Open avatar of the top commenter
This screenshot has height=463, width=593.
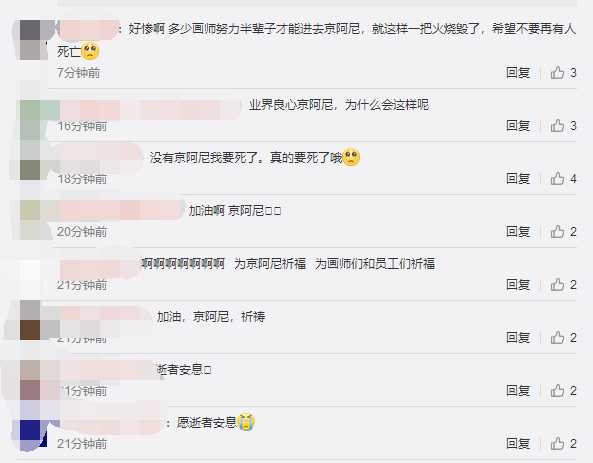click(33, 40)
